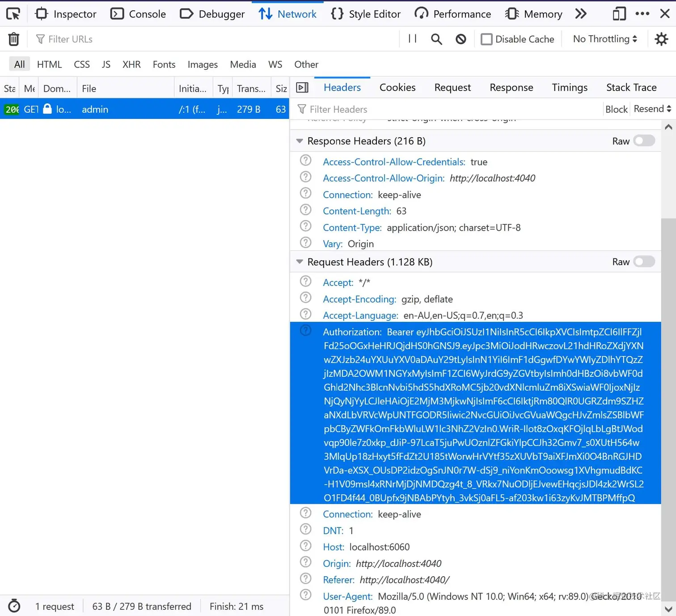Switch to the Cookies tab
The height and width of the screenshot is (616, 676).
397,88
